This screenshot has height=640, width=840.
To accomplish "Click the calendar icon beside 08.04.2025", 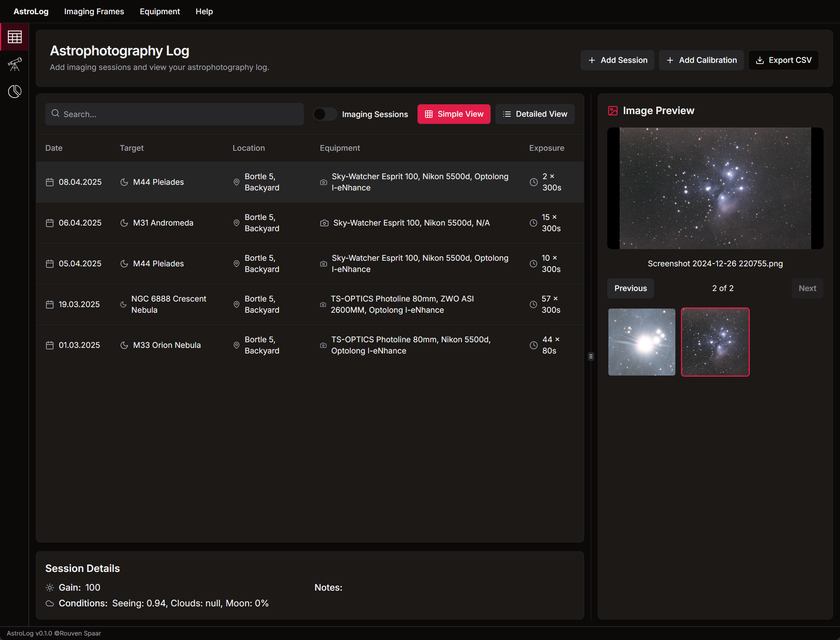I will 49,182.
